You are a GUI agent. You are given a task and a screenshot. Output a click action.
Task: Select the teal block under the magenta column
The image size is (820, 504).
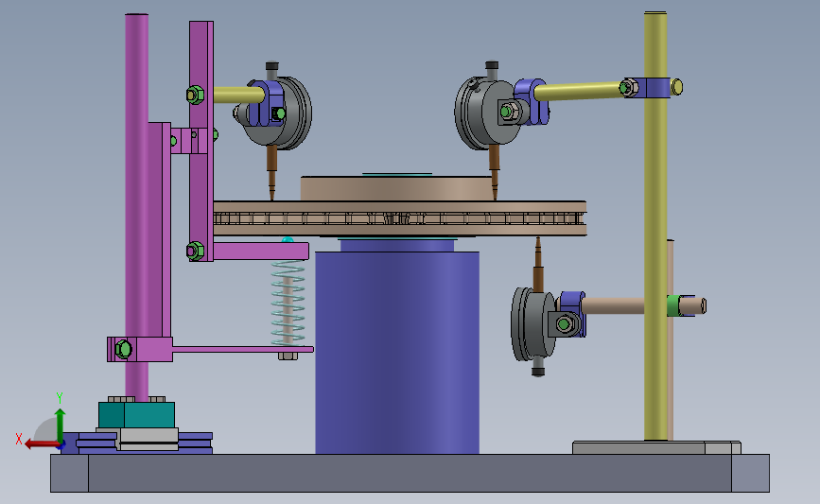(x=136, y=415)
